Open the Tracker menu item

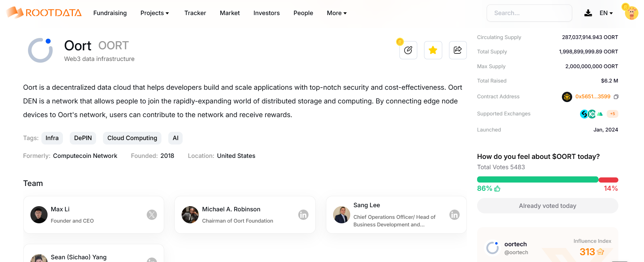click(195, 13)
